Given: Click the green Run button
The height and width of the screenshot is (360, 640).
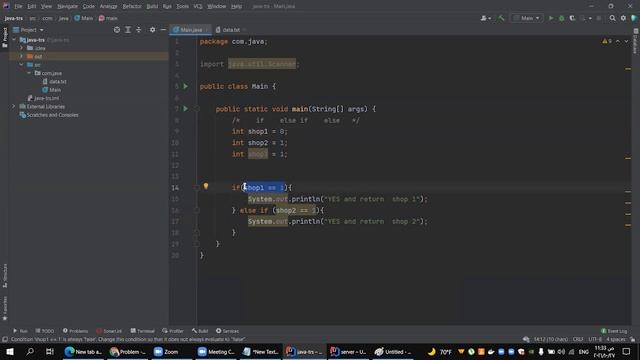Looking at the screenshot, I should coord(551,18).
